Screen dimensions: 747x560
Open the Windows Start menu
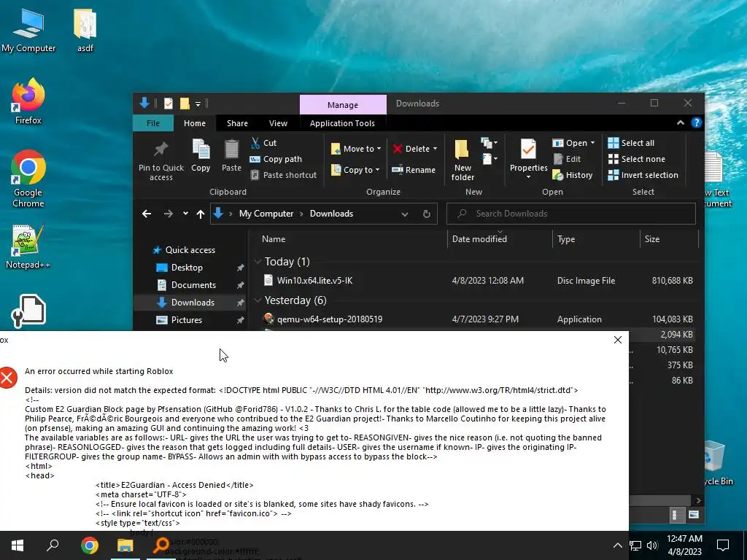click(x=18, y=545)
